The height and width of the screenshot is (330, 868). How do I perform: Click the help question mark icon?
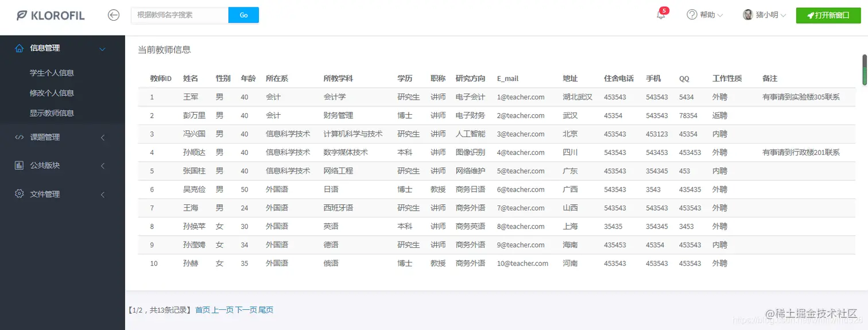point(692,15)
